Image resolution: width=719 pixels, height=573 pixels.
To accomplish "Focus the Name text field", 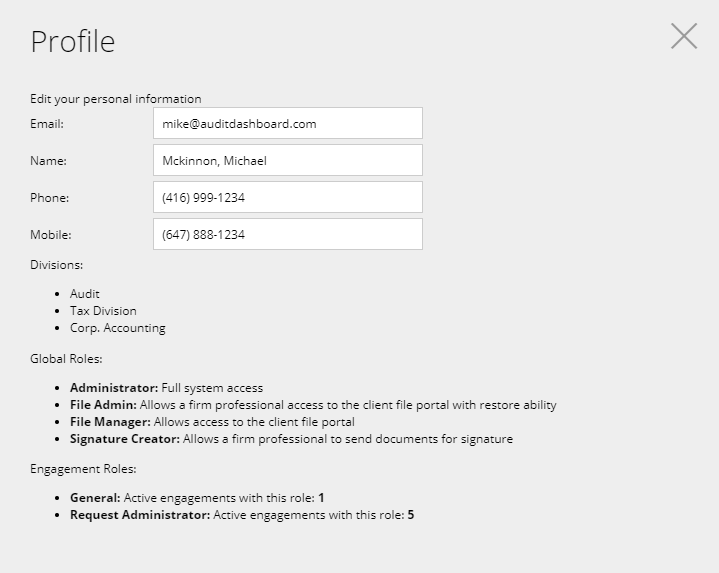I will coord(287,161).
